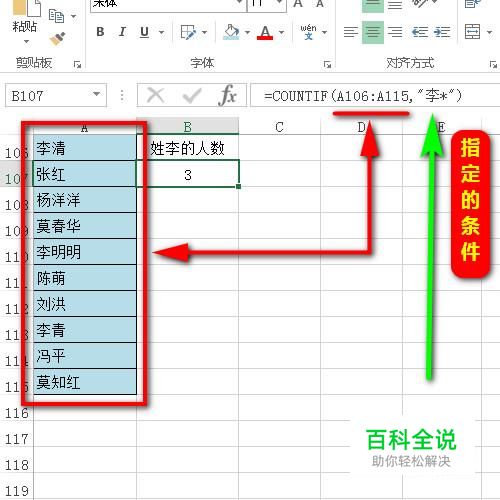The height and width of the screenshot is (500, 500).
Task: Toggle middle vertical align icon
Action: (x=373, y=5)
